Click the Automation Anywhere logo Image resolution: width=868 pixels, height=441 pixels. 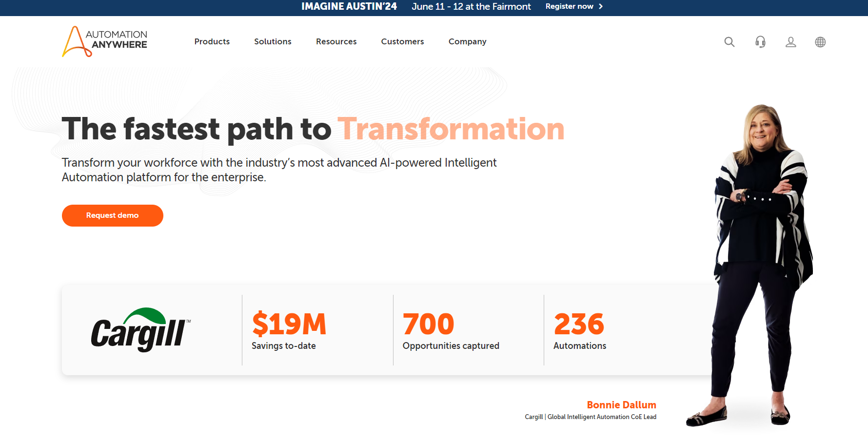click(x=104, y=41)
